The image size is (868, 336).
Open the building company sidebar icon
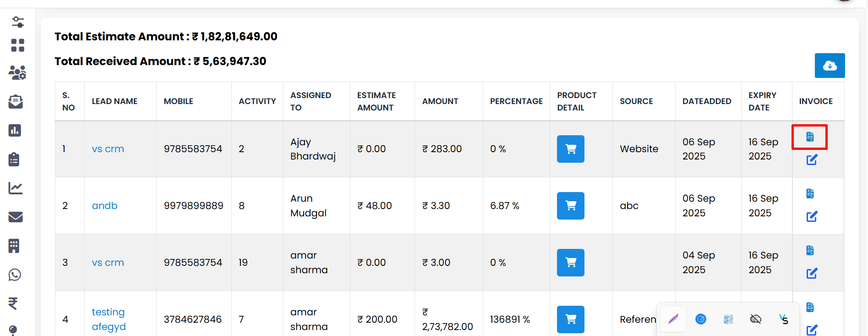point(14,246)
